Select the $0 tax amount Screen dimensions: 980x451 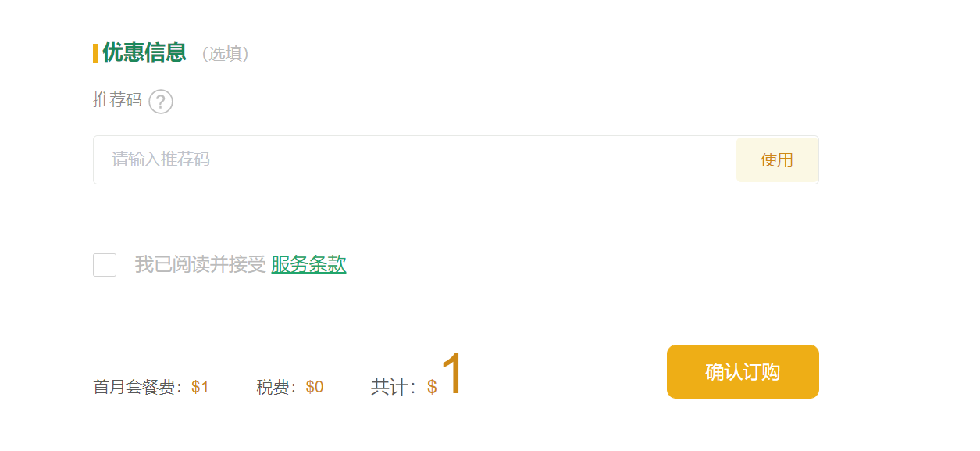pos(315,387)
